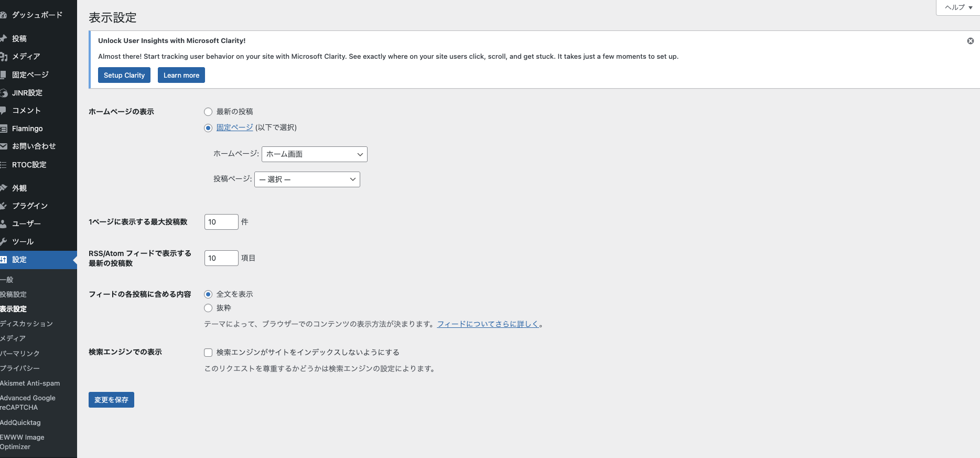The width and height of the screenshot is (980, 458).
Task: Click the envelope icon beside お問い合わせ
Action: click(x=3, y=146)
